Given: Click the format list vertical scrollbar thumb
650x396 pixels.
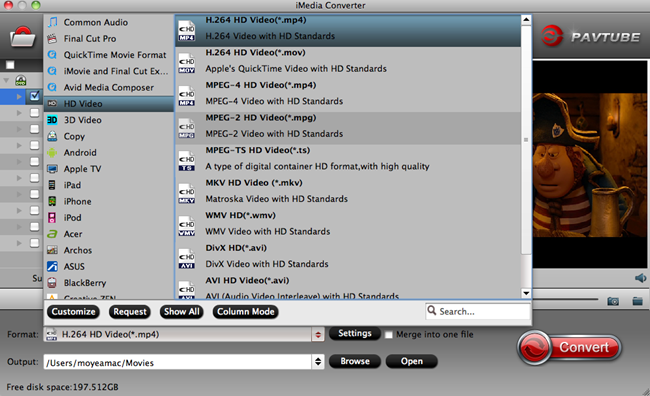Looking at the screenshot, I should pyautogui.click(x=526, y=140).
